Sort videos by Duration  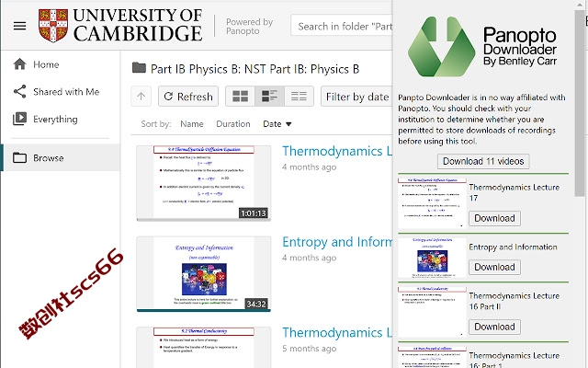coord(232,124)
